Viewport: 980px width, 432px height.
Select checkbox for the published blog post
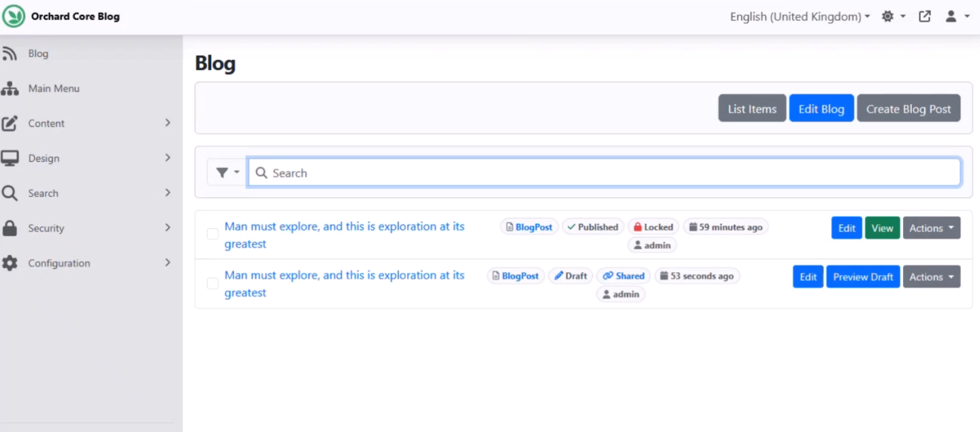[212, 234]
